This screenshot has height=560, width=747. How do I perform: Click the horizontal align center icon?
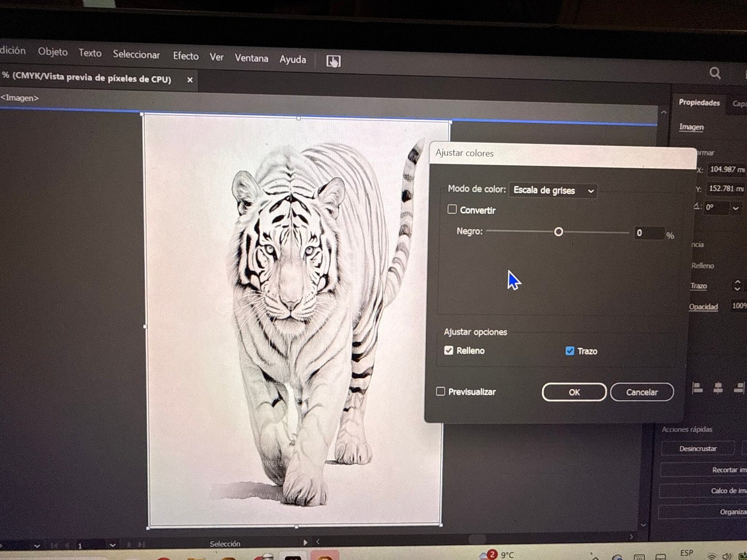[718, 388]
